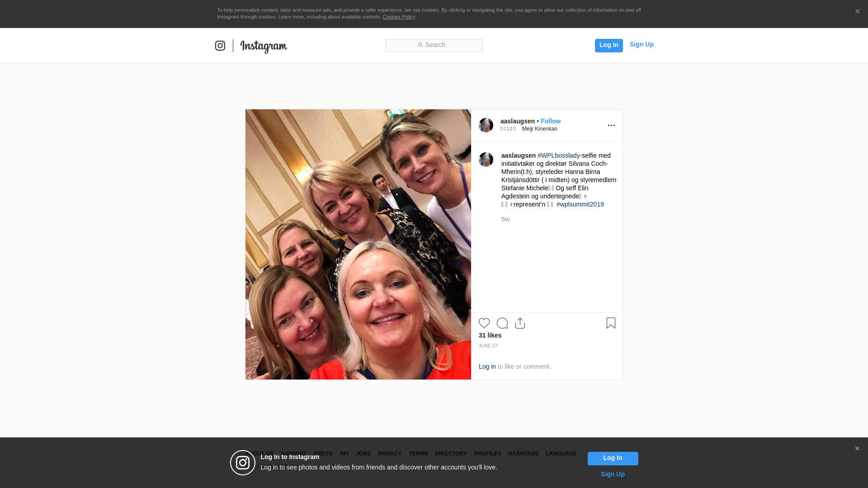Click the Instagram icon in login banner
Image resolution: width=868 pixels, height=488 pixels.
click(x=243, y=463)
